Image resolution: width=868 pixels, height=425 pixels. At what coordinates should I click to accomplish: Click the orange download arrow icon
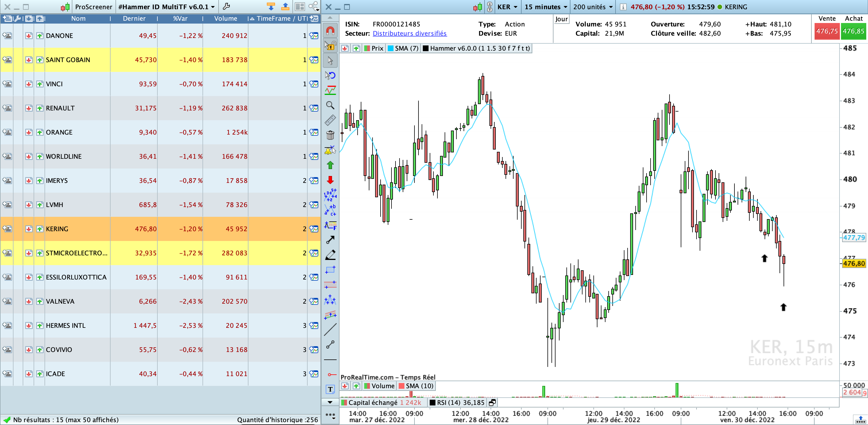pyautogui.click(x=271, y=6)
